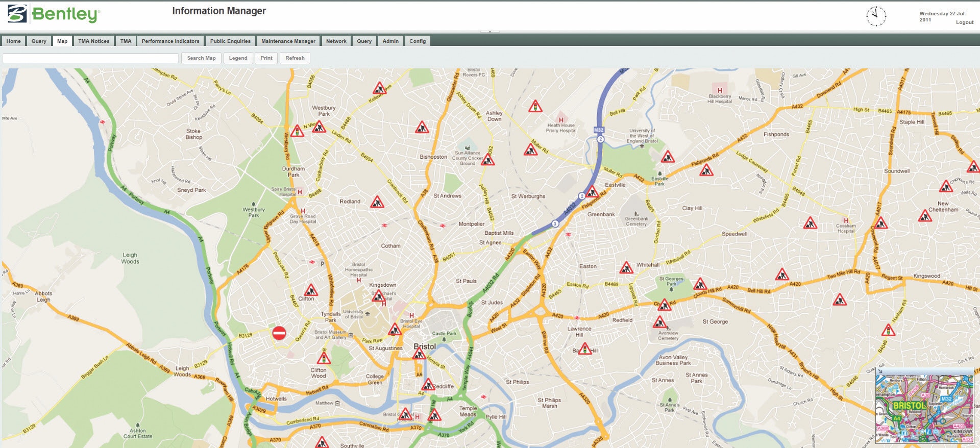Click roadworks marker below Westbury Park label
The width and height of the screenshot is (980, 448).
pyautogui.click(x=319, y=127)
